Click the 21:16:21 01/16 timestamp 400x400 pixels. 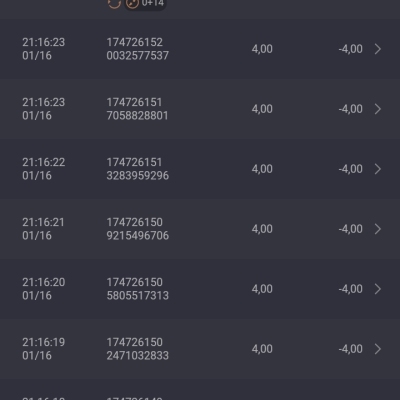coord(43,229)
